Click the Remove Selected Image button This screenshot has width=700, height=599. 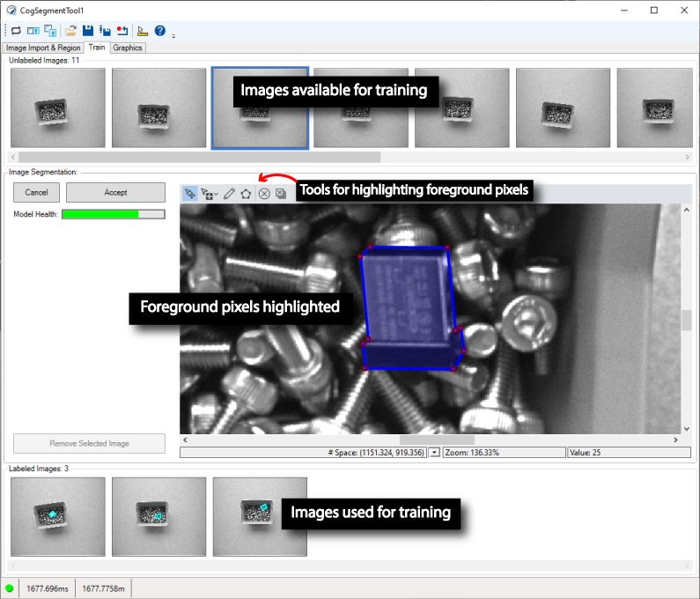[89, 444]
